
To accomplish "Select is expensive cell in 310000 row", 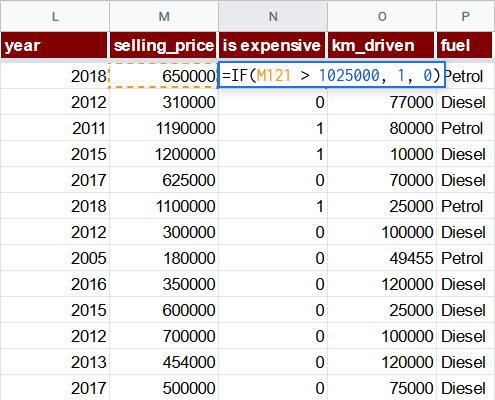I will (273, 102).
